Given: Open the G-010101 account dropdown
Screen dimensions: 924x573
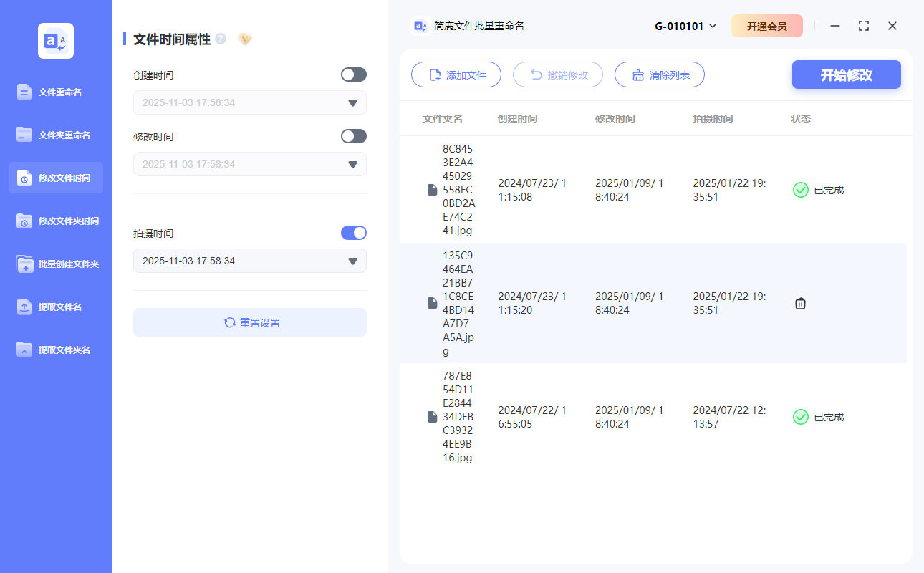Looking at the screenshot, I should (684, 25).
